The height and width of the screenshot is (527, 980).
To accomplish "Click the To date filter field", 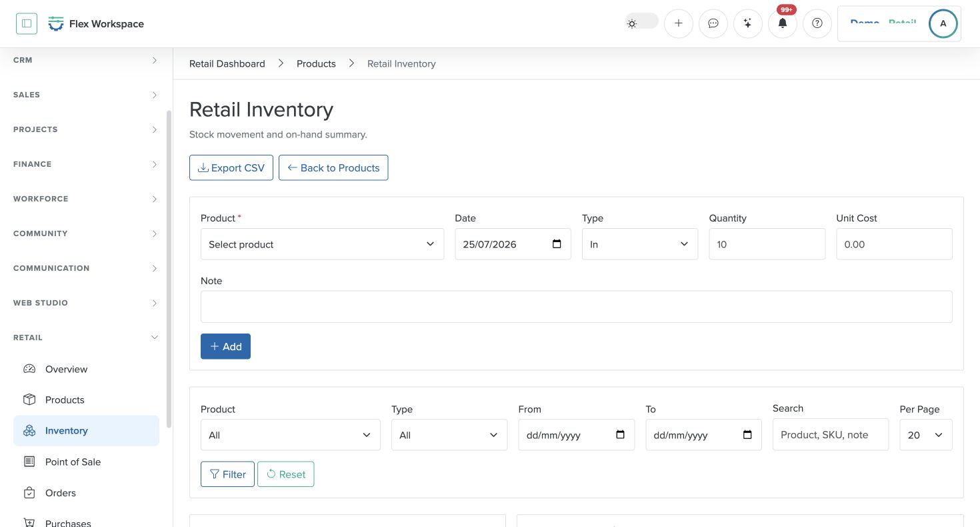I will pos(704,435).
